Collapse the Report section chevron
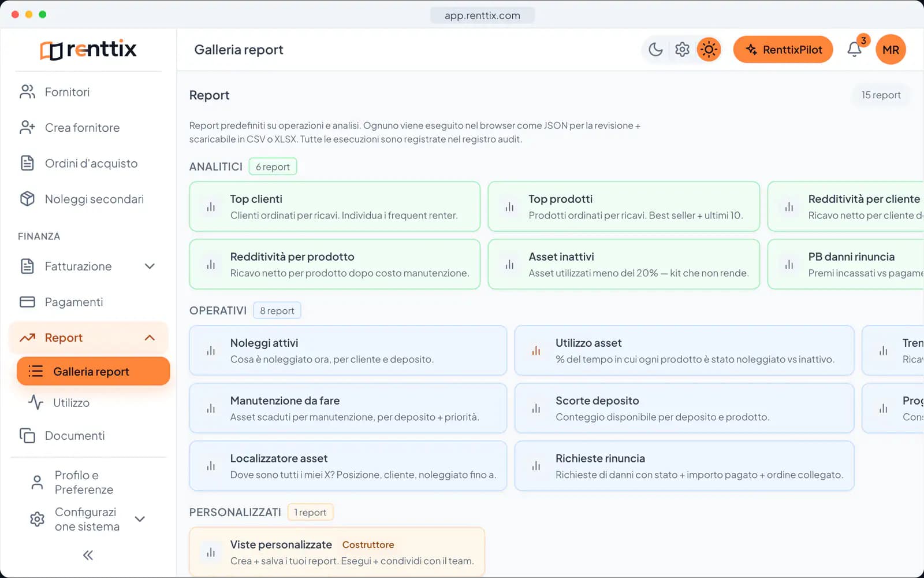 tap(150, 338)
